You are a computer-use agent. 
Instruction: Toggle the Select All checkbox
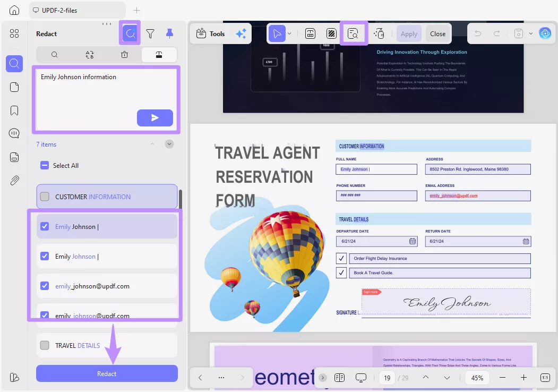(x=45, y=165)
